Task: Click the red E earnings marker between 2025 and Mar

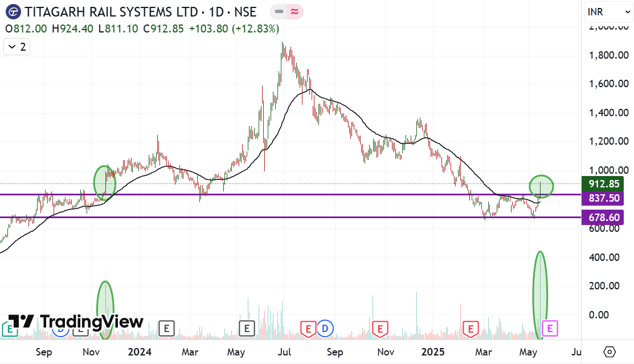Action: [471, 329]
